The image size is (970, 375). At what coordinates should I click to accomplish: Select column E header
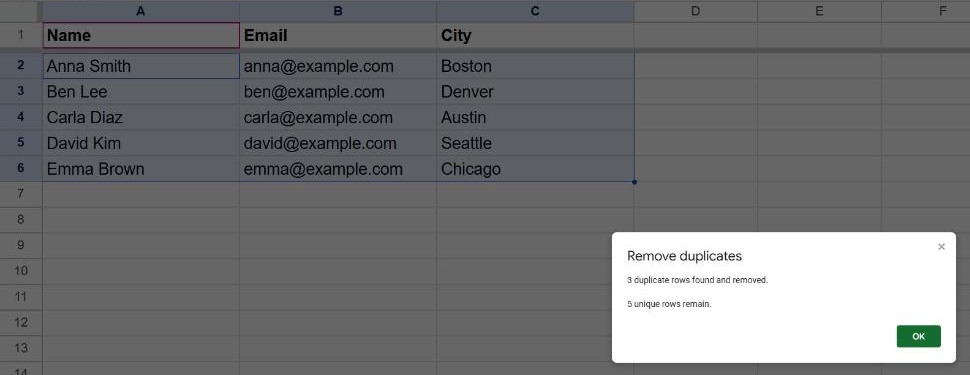pyautogui.click(x=819, y=11)
